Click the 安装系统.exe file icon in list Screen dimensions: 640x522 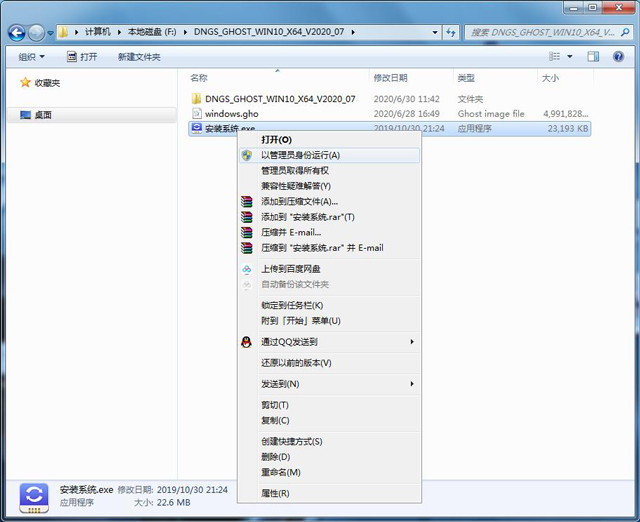point(196,128)
